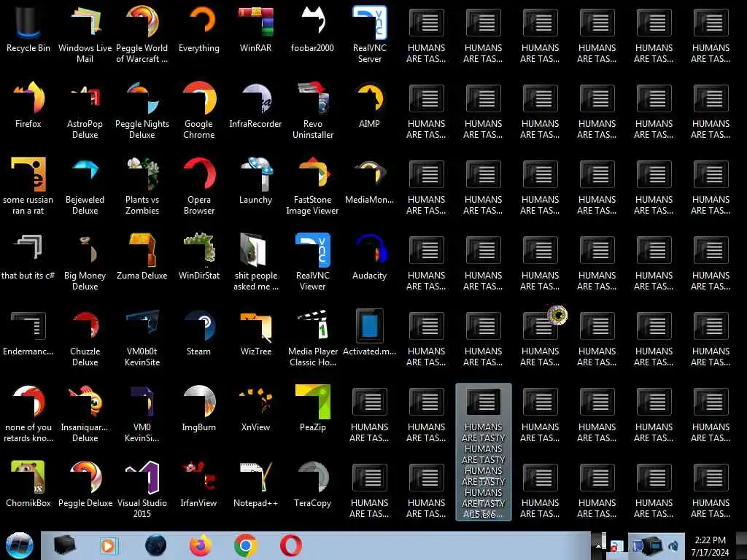Launch Windows Live Mail from the desktop
The width and height of the screenshot is (747, 560).
tap(85, 34)
